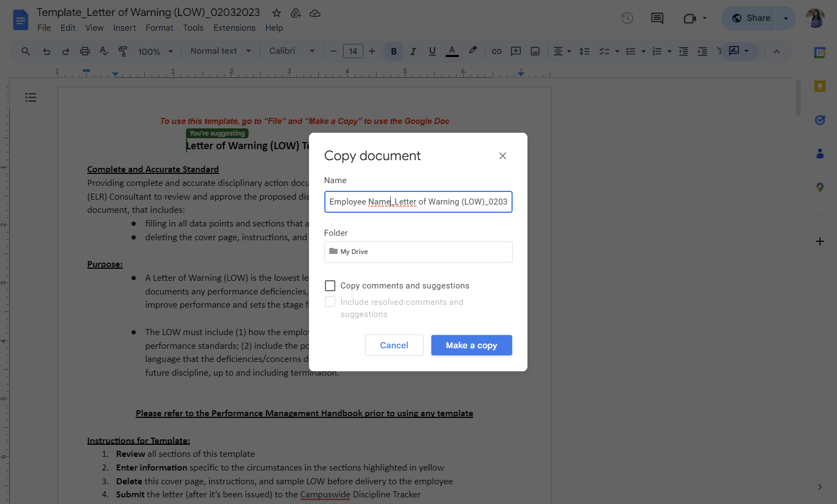Start a Meet call from camera icon

click(690, 19)
